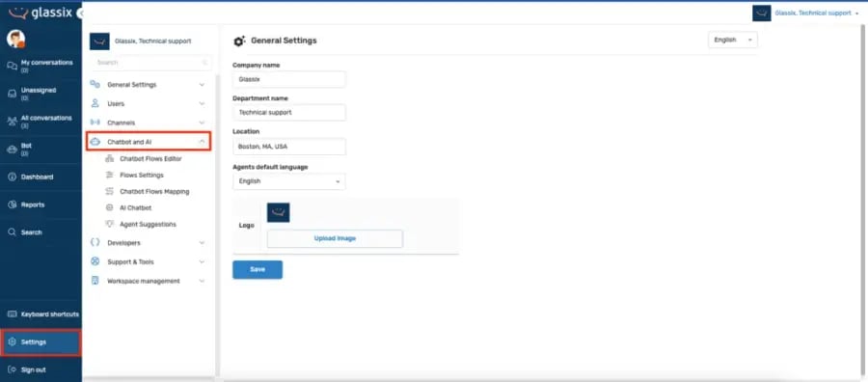This screenshot has width=868, height=382.
Task: Open the English language selector at top right
Action: [x=733, y=40]
